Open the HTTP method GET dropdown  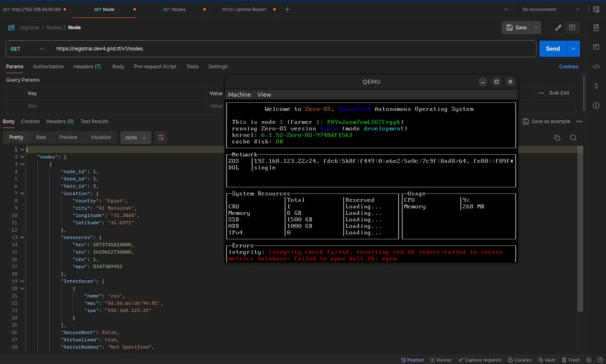point(28,49)
